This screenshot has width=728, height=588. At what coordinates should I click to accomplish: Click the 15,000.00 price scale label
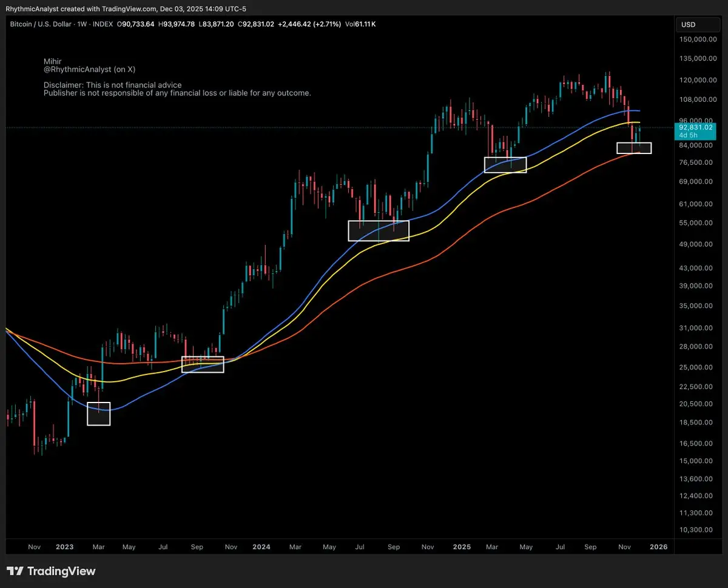click(x=697, y=461)
